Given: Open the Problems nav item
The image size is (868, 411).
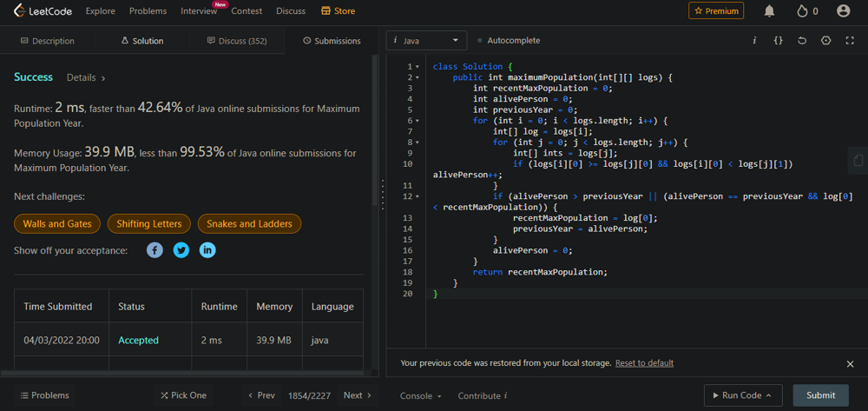Looking at the screenshot, I should (148, 10).
